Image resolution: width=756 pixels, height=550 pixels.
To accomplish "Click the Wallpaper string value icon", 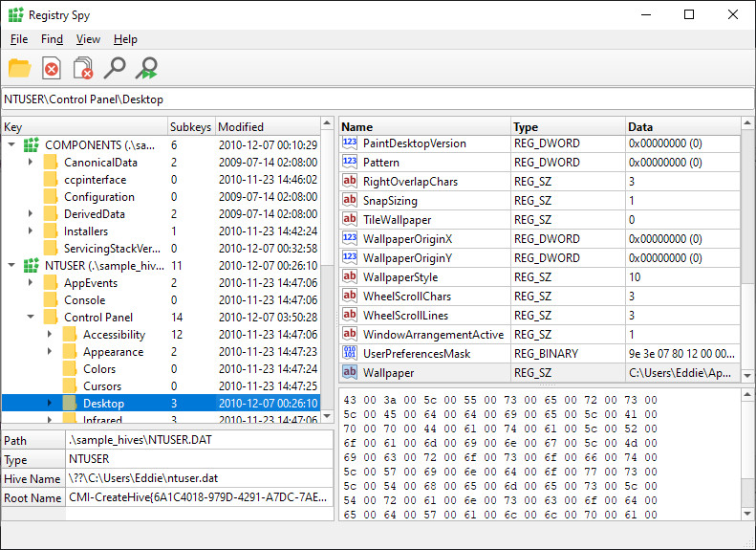I will coord(350,372).
